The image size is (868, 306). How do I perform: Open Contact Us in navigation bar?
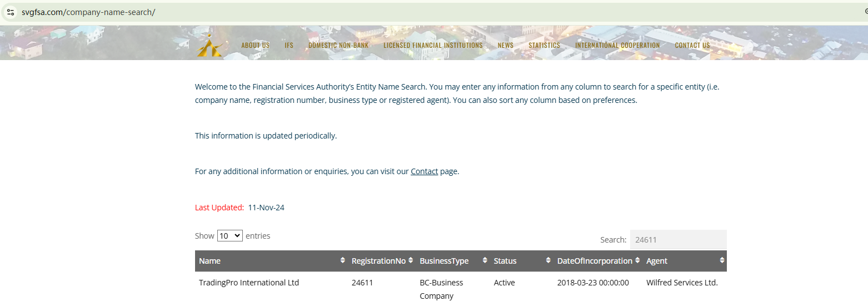tap(692, 46)
